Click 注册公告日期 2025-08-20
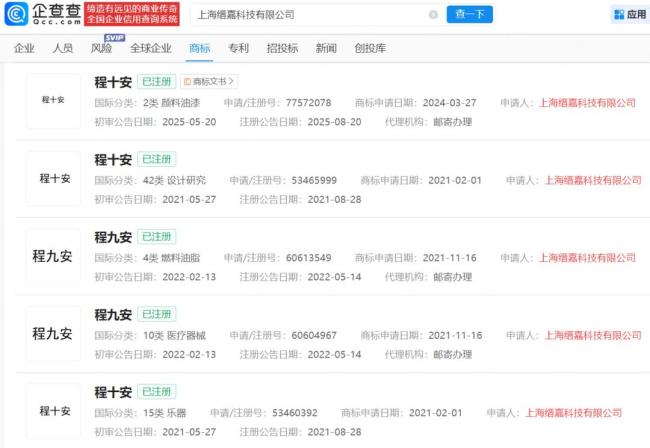650x448 pixels. tap(334, 122)
